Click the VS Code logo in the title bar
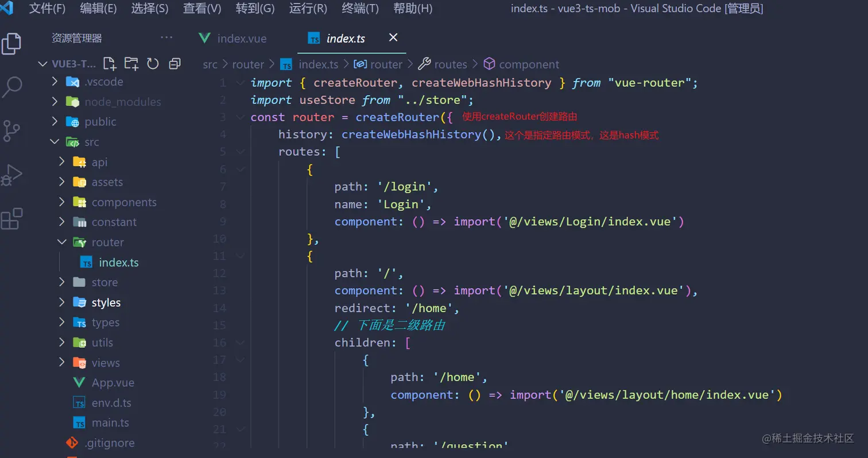This screenshot has width=868, height=458. [x=7, y=9]
